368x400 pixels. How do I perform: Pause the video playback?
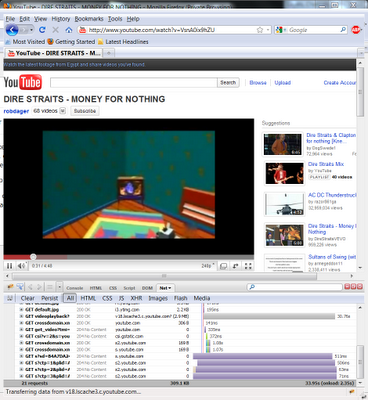[x=9, y=266]
